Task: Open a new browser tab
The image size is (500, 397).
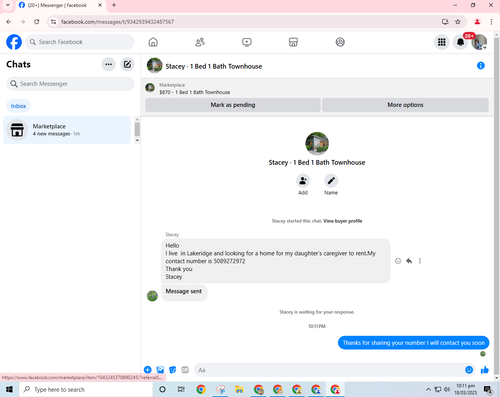Action: tap(114, 5)
